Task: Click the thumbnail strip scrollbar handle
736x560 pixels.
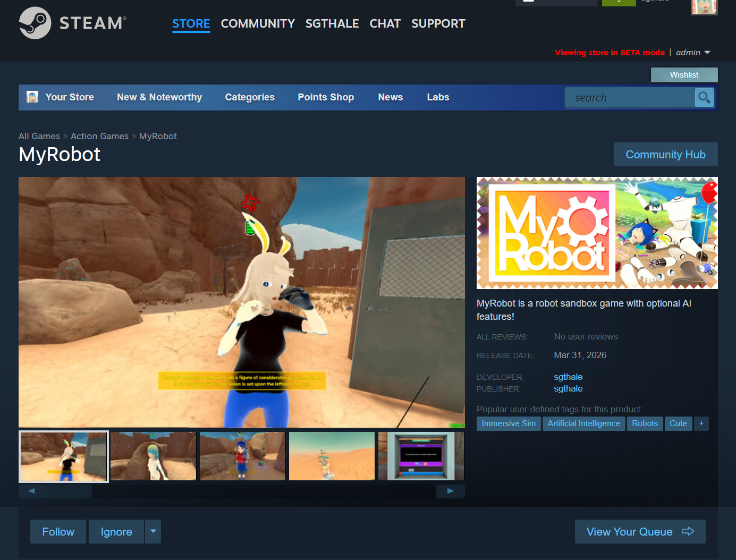Action: (x=70, y=491)
